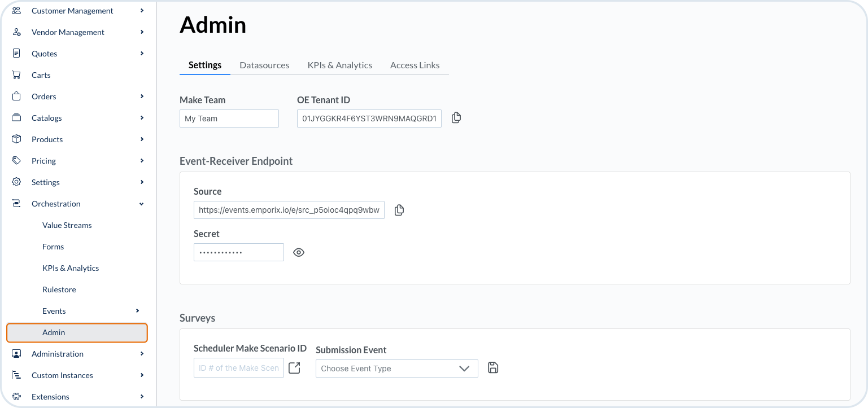The image size is (868, 408).
Task: Click the Pricing tag icon
Action: tap(16, 161)
